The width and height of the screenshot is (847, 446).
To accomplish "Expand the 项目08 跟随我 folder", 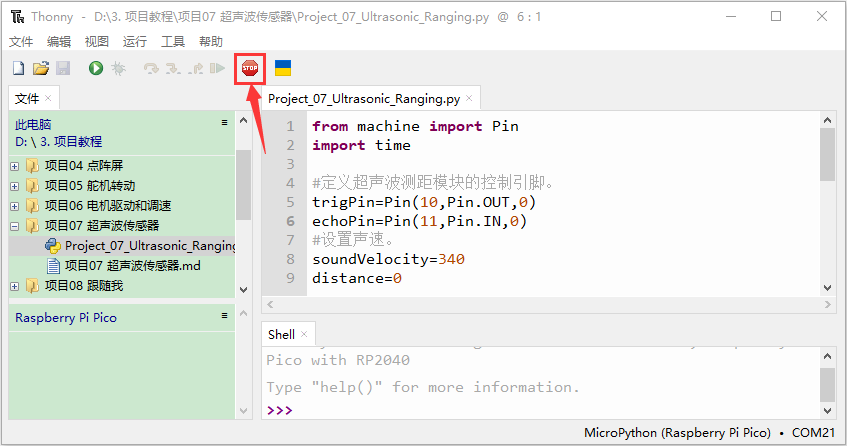I will (15, 286).
